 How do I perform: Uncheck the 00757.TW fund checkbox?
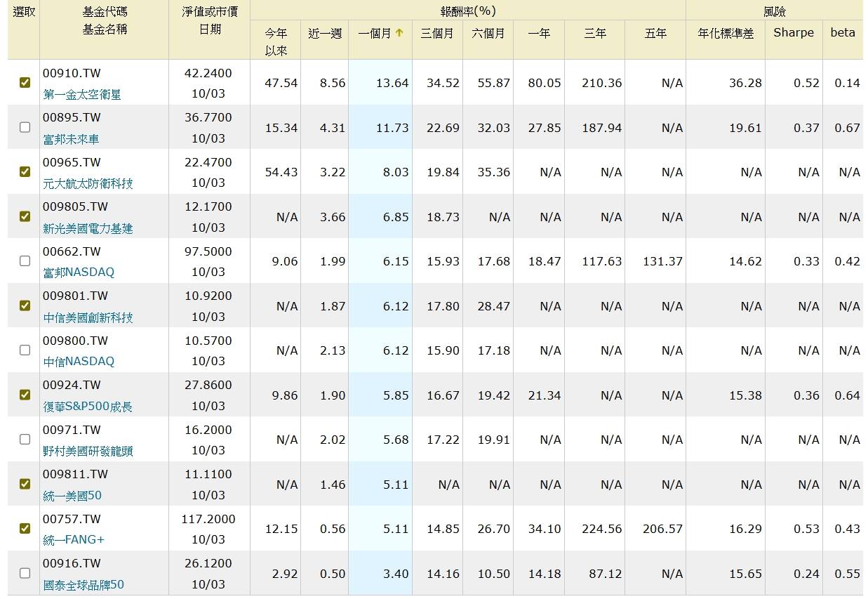point(25,528)
